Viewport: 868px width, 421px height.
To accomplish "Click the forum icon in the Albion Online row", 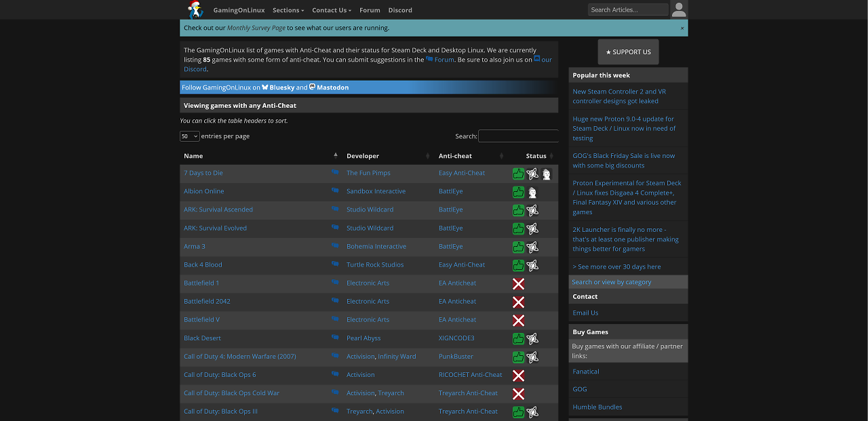I will [x=335, y=191].
